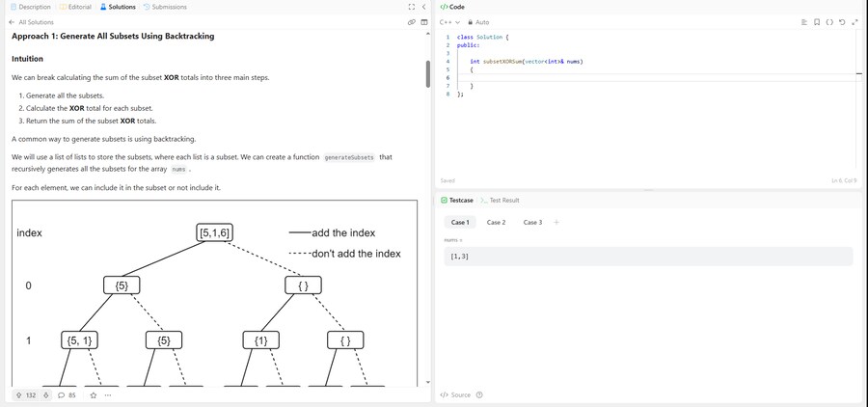Click the editorial vertical scrollbar thumb
Viewport: 868px width, 407px height.
pos(428,73)
